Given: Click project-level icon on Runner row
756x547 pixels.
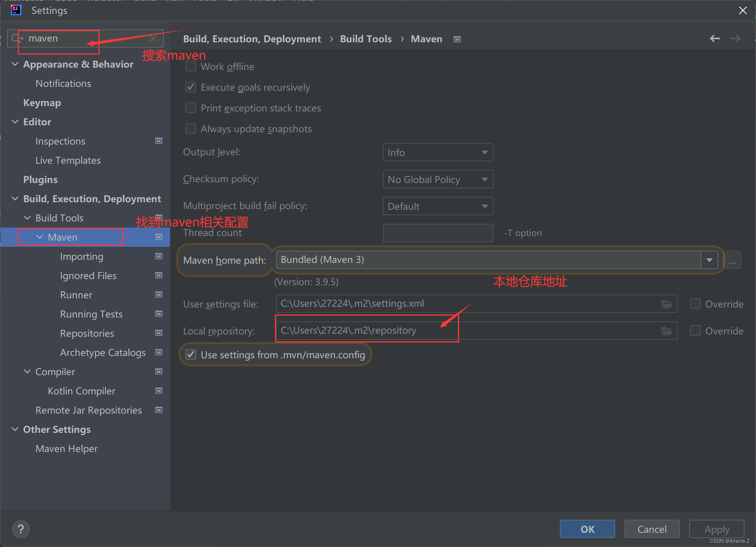Looking at the screenshot, I should [158, 294].
